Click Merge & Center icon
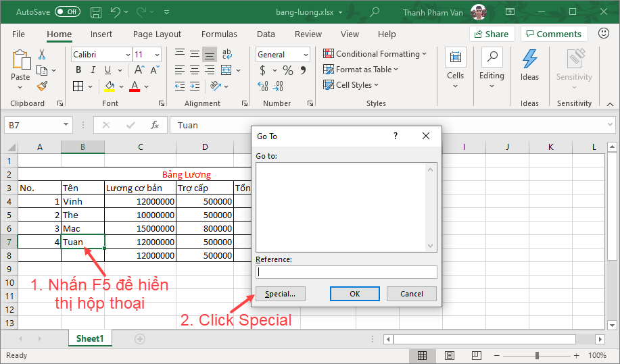 pos(226,70)
